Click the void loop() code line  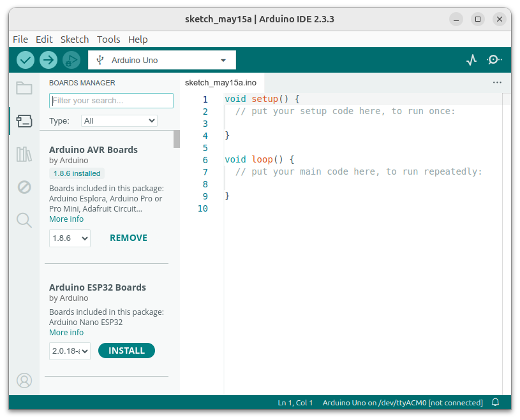pos(259,160)
